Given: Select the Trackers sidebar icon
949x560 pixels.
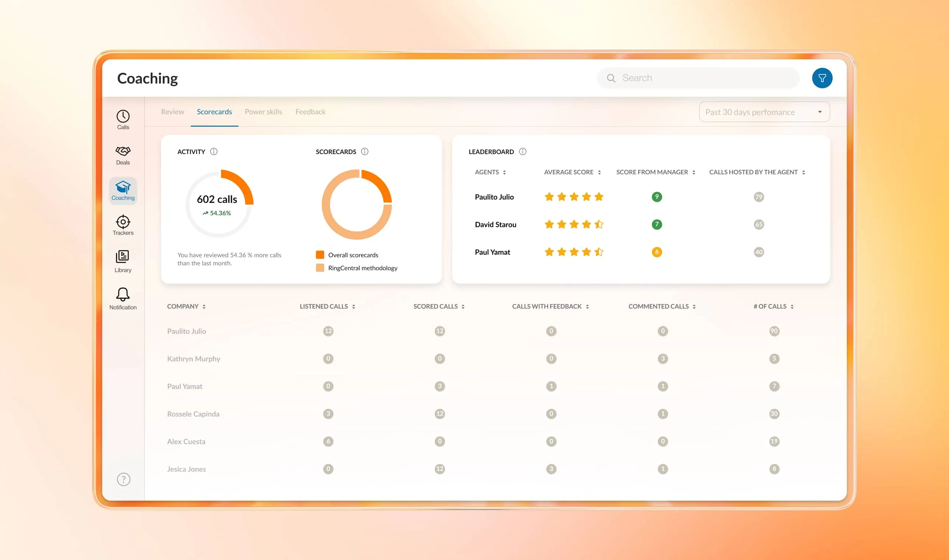Looking at the screenshot, I should (123, 225).
